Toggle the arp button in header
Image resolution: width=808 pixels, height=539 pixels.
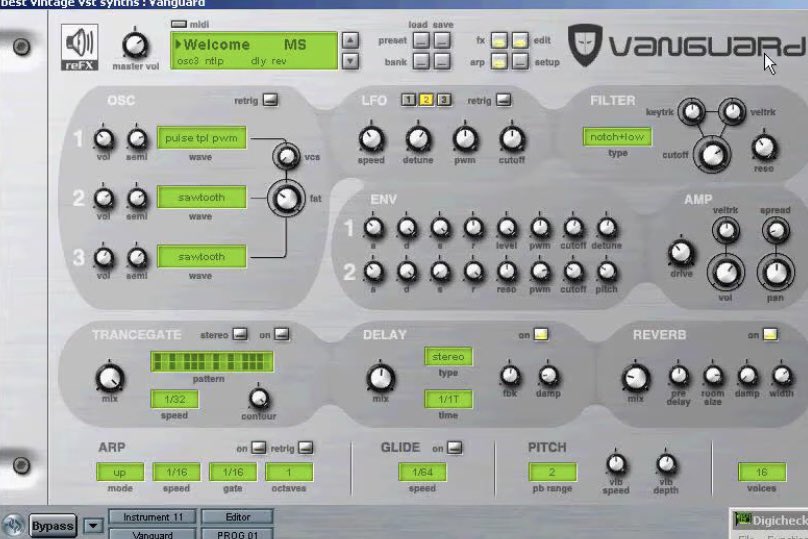pyautogui.click(x=498, y=62)
